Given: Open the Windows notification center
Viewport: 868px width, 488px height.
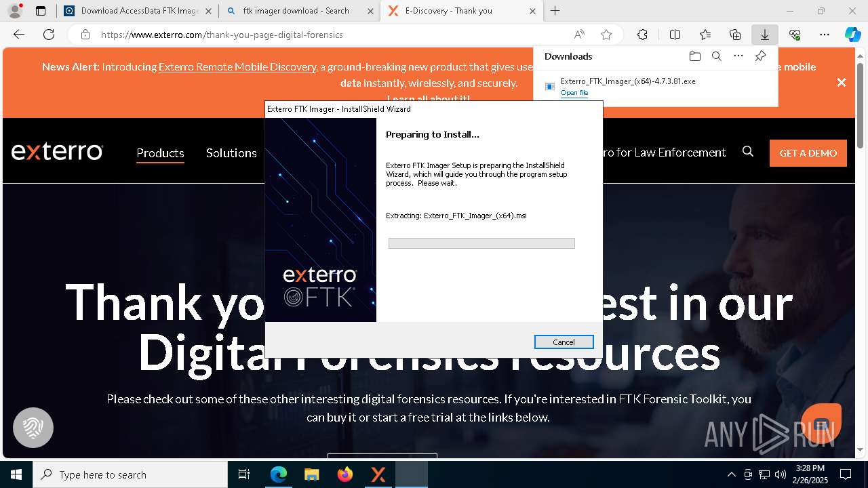Looking at the screenshot, I should pyautogui.click(x=846, y=474).
